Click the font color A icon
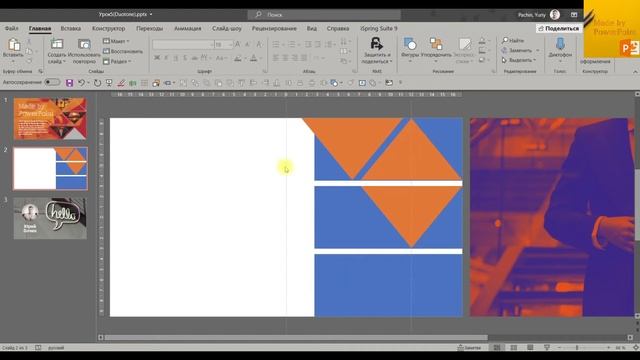 coord(253,58)
